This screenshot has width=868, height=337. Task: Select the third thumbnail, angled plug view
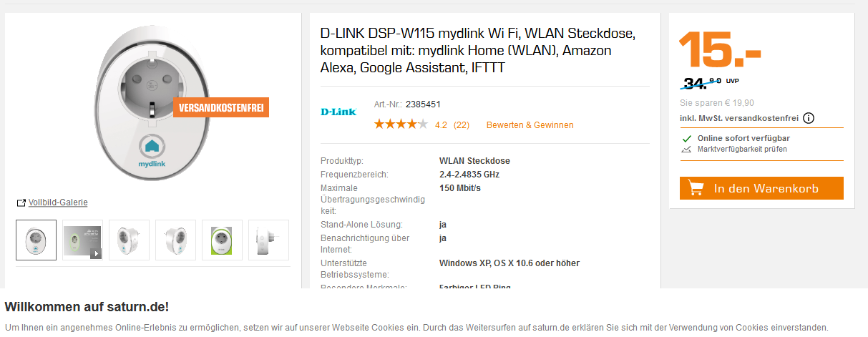coord(129,240)
